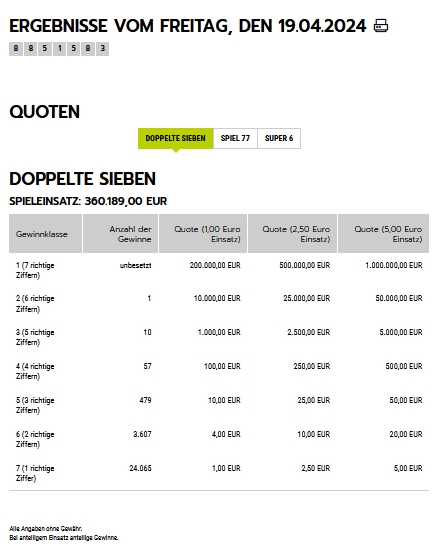
Task: Click the Spieleinsatz 360.189,00 EUR text
Action: [88, 201]
